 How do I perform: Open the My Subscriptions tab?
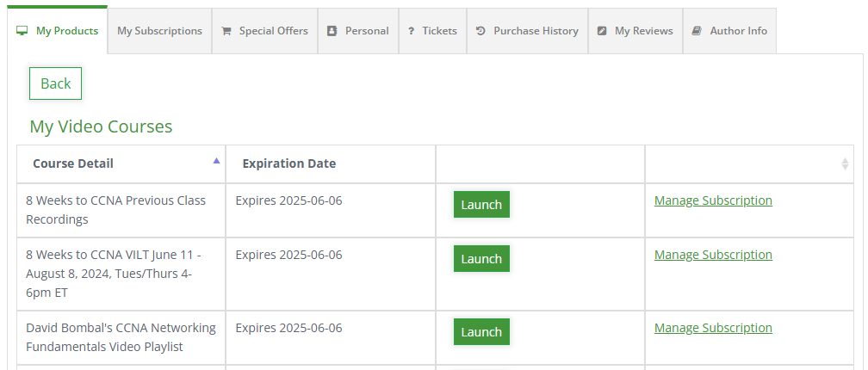[159, 31]
